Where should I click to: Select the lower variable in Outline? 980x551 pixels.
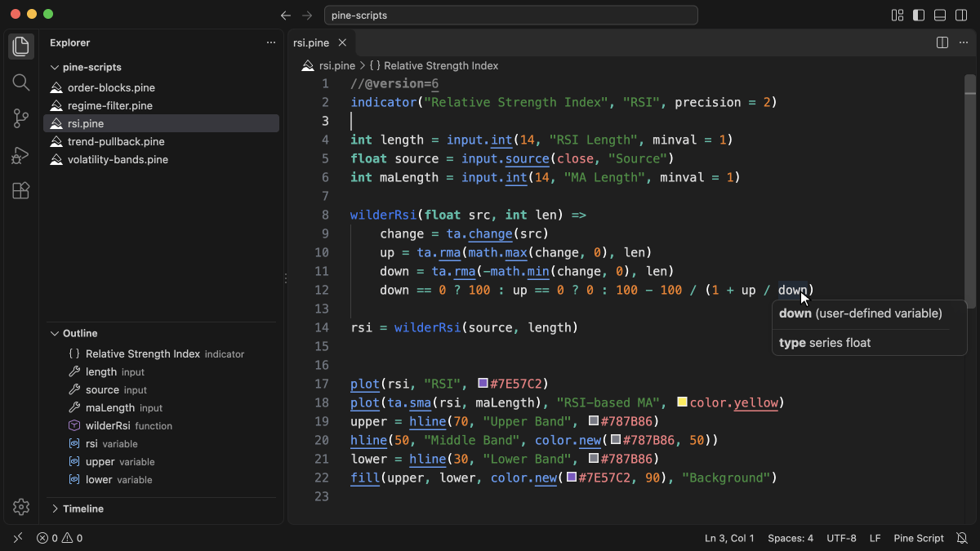click(161, 480)
